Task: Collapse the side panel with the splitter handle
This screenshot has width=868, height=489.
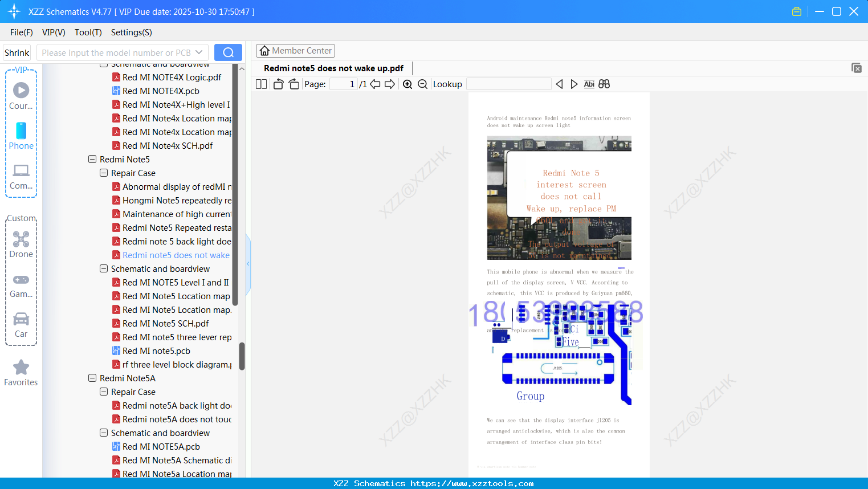Action: click(248, 263)
